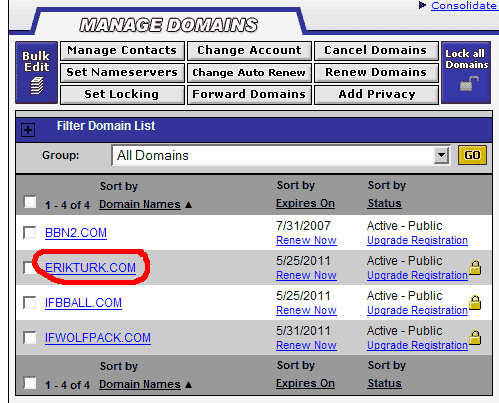Click the top sort arrow beside Domain Names
The height and width of the screenshot is (403, 499).
[x=189, y=205]
